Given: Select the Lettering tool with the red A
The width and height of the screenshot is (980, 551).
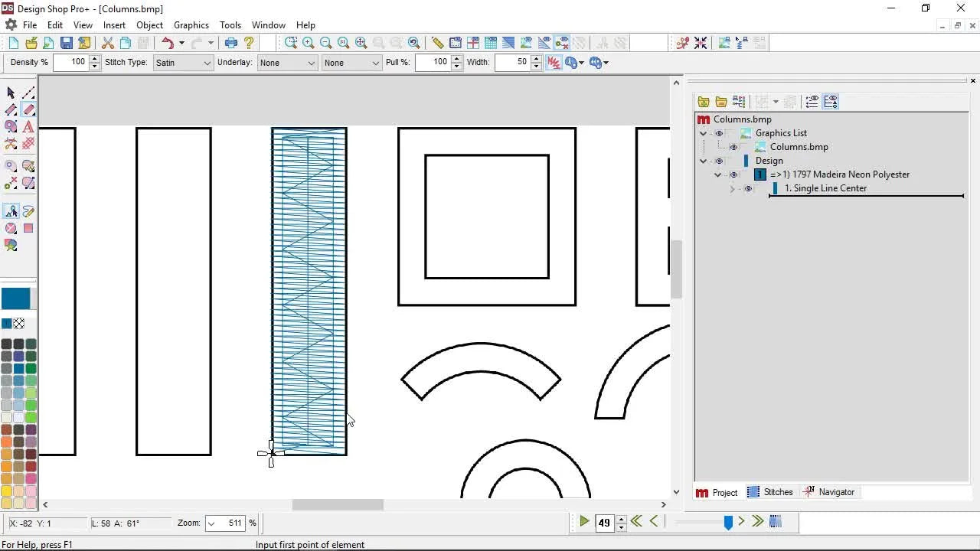Looking at the screenshot, I should coord(29,127).
